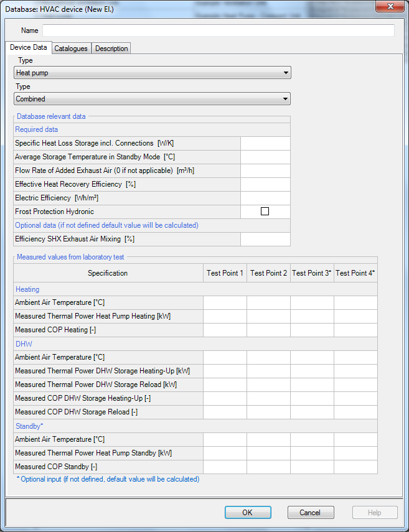Switch to the Catalogues tab
This screenshot has width=409, height=532.
(71, 49)
